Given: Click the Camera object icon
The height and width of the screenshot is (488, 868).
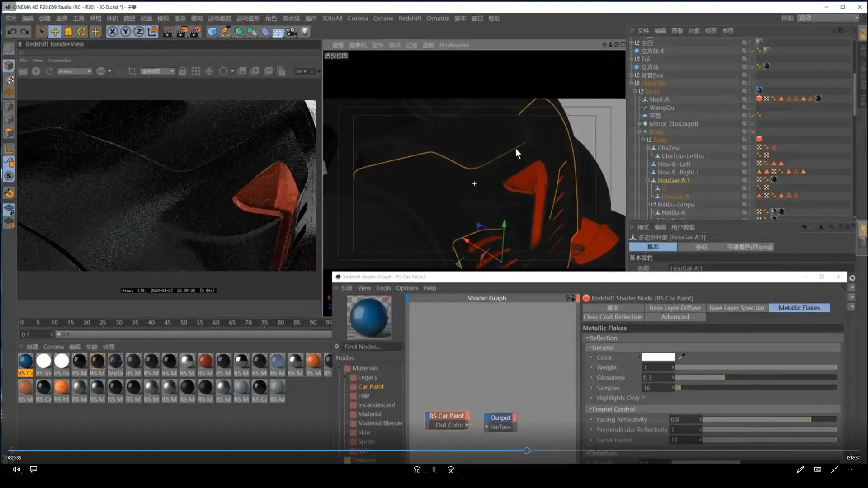Looking at the screenshot, I should tap(292, 32).
